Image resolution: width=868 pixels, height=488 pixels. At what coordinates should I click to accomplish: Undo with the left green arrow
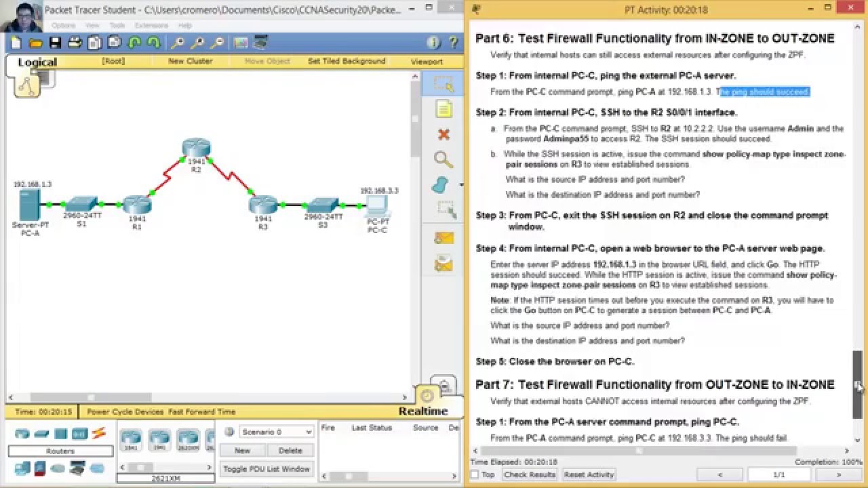click(x=134, y=43)
